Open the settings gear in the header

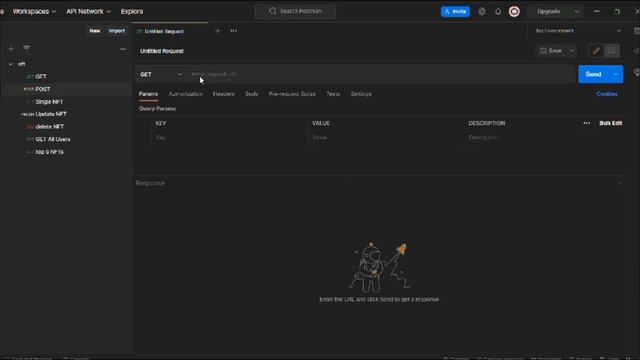(482, 11)
